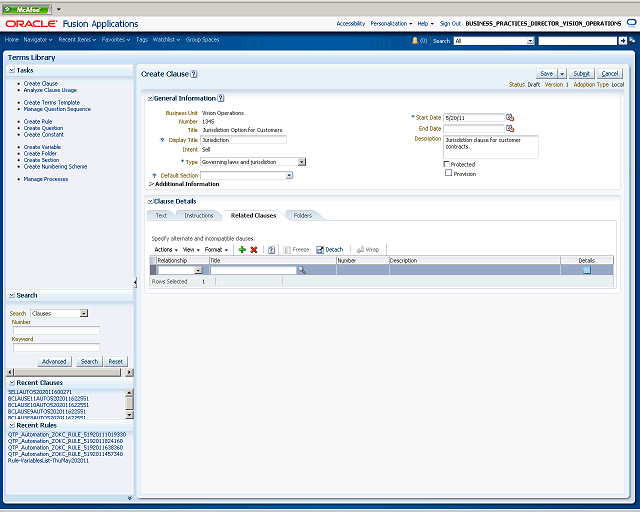The height and width of the screenshot is (512, 640).
Task: Click the Freeze column button
Action: click(x=296, y=249)
